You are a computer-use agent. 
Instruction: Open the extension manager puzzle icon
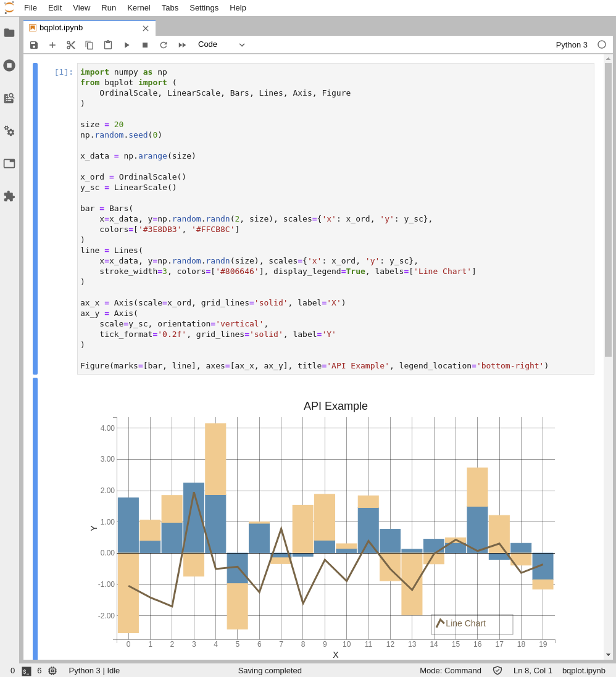point(9,196)
